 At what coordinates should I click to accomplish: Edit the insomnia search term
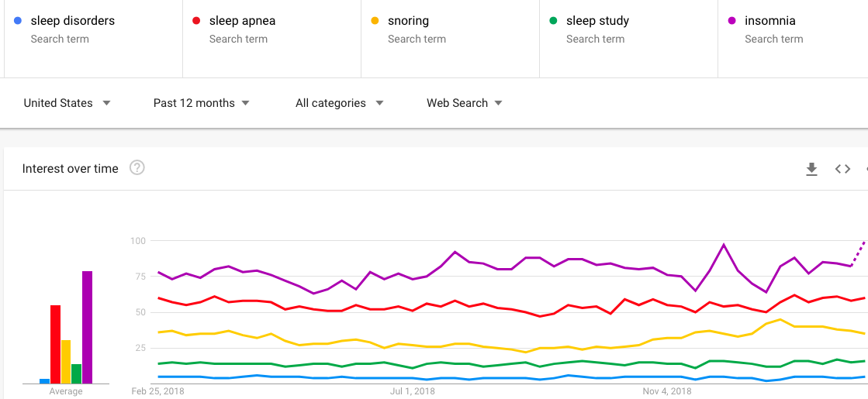point(770,21)
